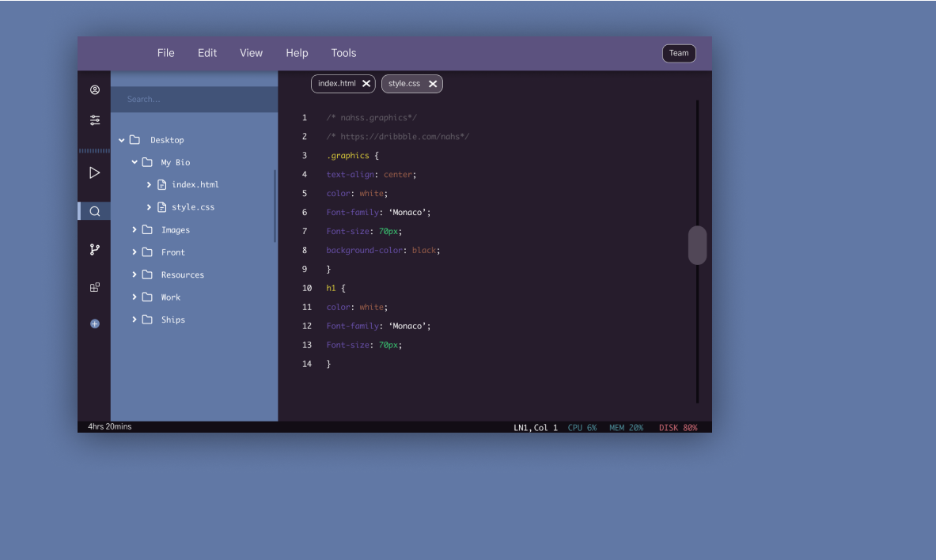Open the Tools menu

pos(343,53)
